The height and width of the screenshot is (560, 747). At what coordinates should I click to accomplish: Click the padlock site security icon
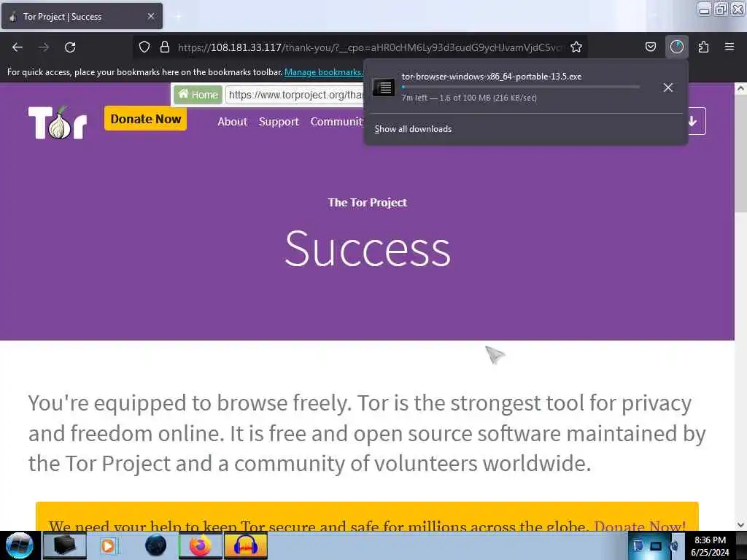pyautogui.click(x=165, y=47)
